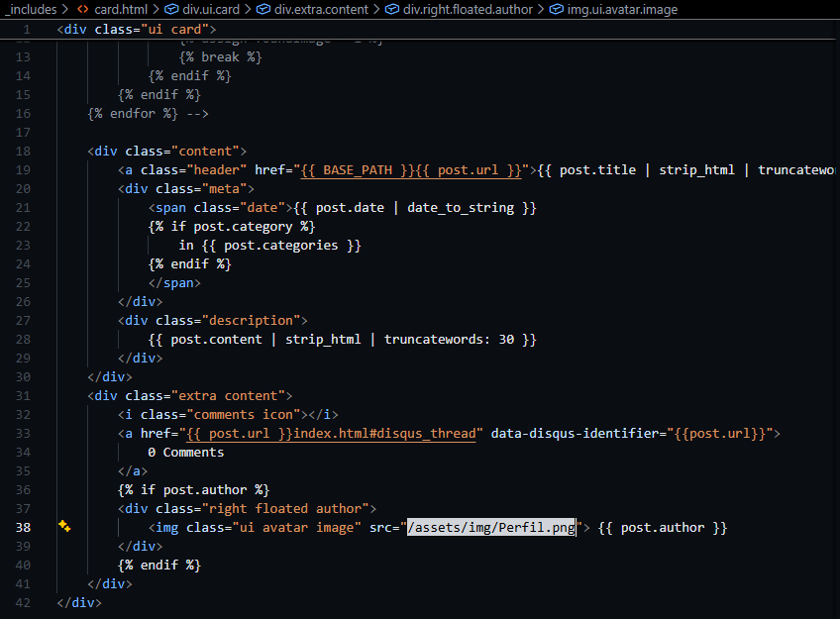This screenshot has width=840, height=619.
Task: Click the symbol icon before div.extra.content breadcrumb
Action: (x=262, y=9)
